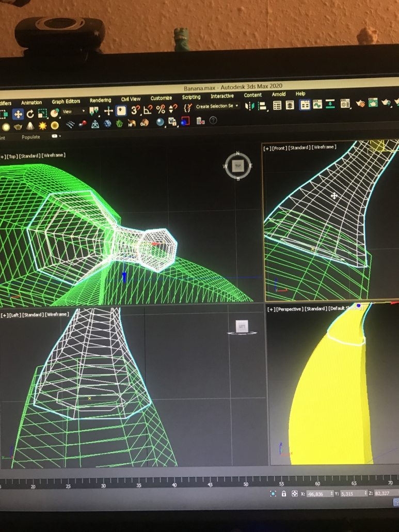Select the Move tool in toolbar
The image size is (399, 532).
[18, 114]
